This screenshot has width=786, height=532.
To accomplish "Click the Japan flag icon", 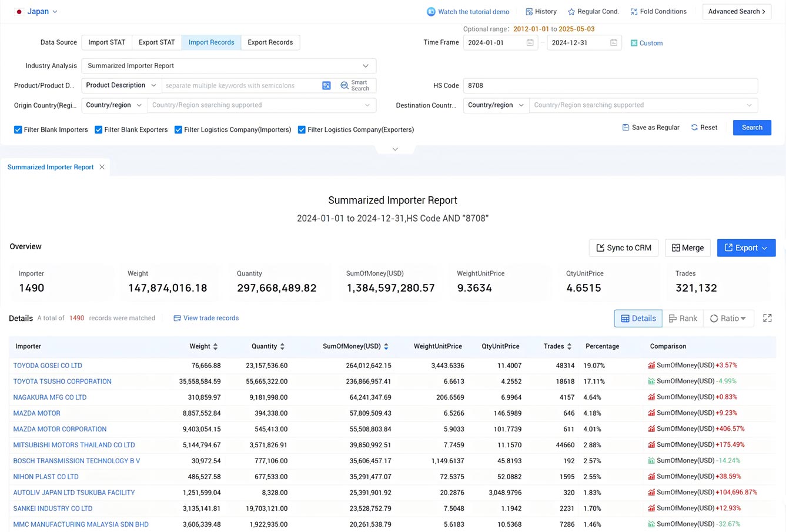I will pyautogui.click(x=19, y=12).
